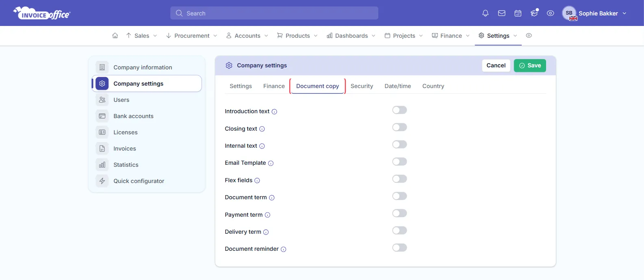Image resolution: width=644 pixels, height=280 pixels.
Task: Open Company information in sidebar
Action: click(x=147, y=67)
